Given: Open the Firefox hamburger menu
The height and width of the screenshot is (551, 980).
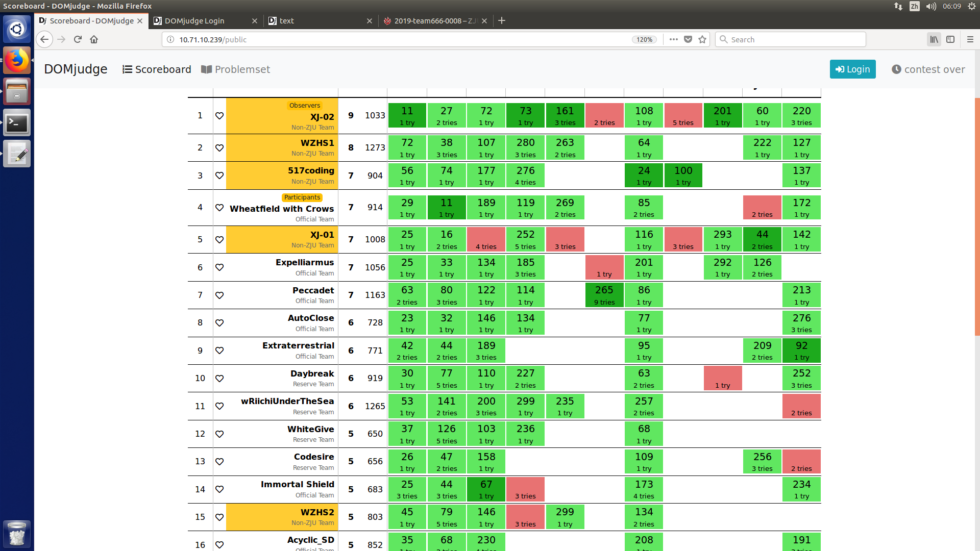Looking at the screenshot, I should (970, 39).
